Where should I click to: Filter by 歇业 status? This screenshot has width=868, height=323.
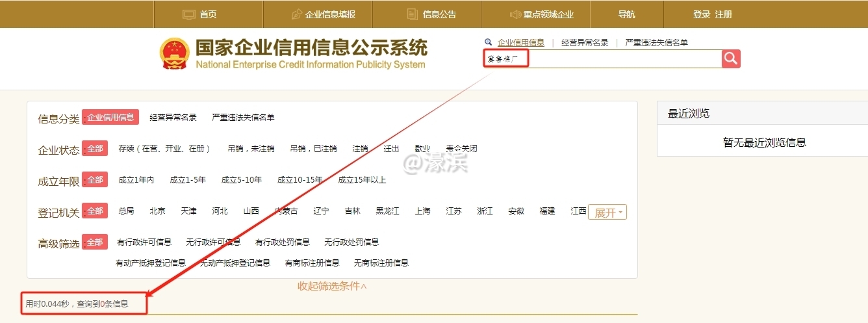422,149
